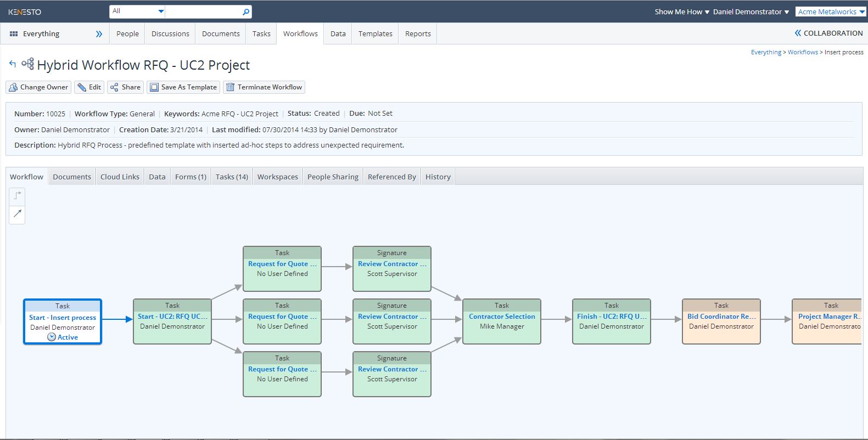Viewport: 868px width, 440px height.
Task: Click the Everything breadcrumb link
Action: pos(766,52)
